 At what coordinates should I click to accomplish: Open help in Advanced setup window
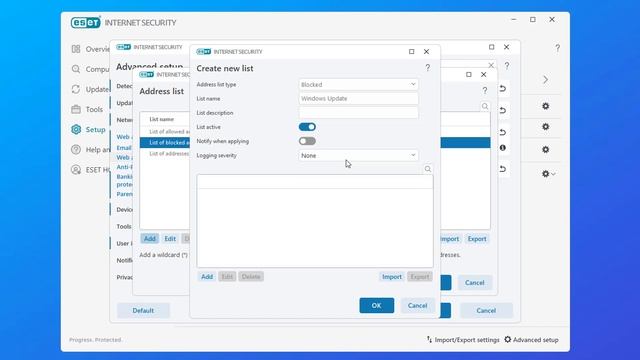point(507,66)
